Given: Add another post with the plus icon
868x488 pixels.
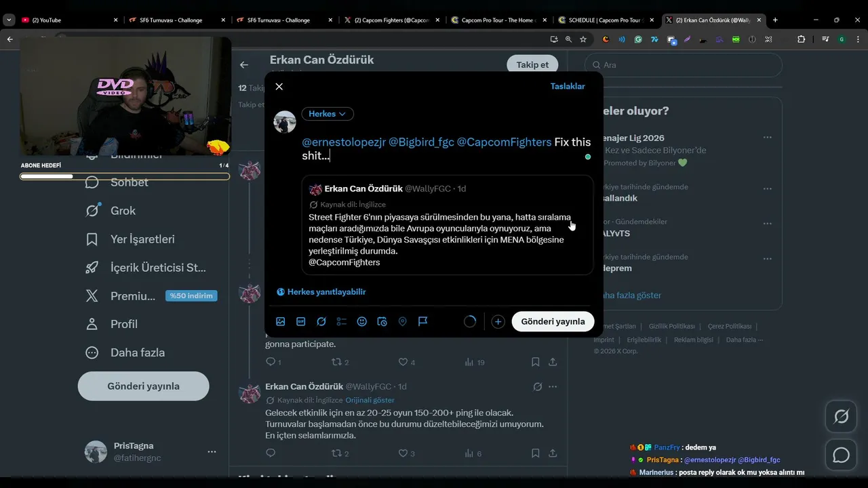Looking at the screenshot, I should [498, 321].
